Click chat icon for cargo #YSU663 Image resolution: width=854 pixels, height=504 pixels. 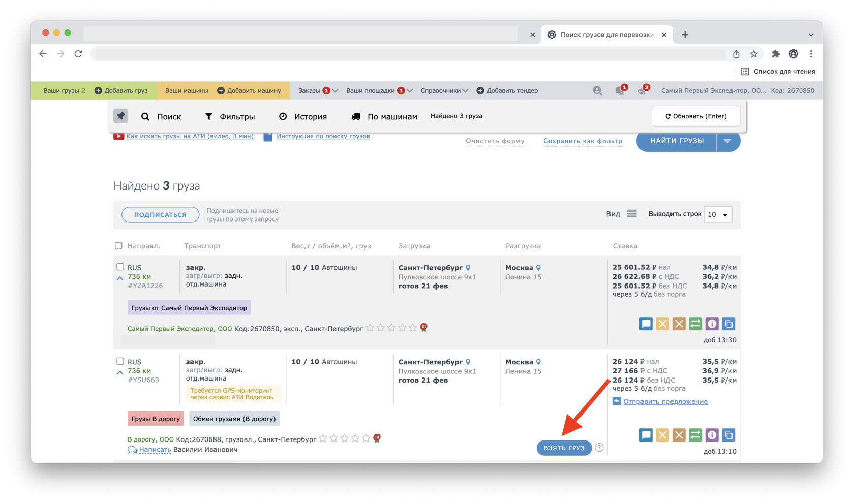coord(646,435)
